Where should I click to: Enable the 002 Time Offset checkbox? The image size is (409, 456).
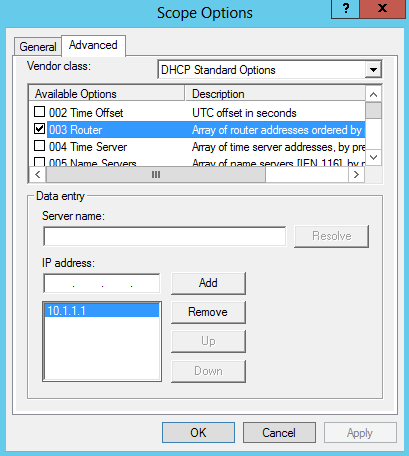[x=40, y=112]
